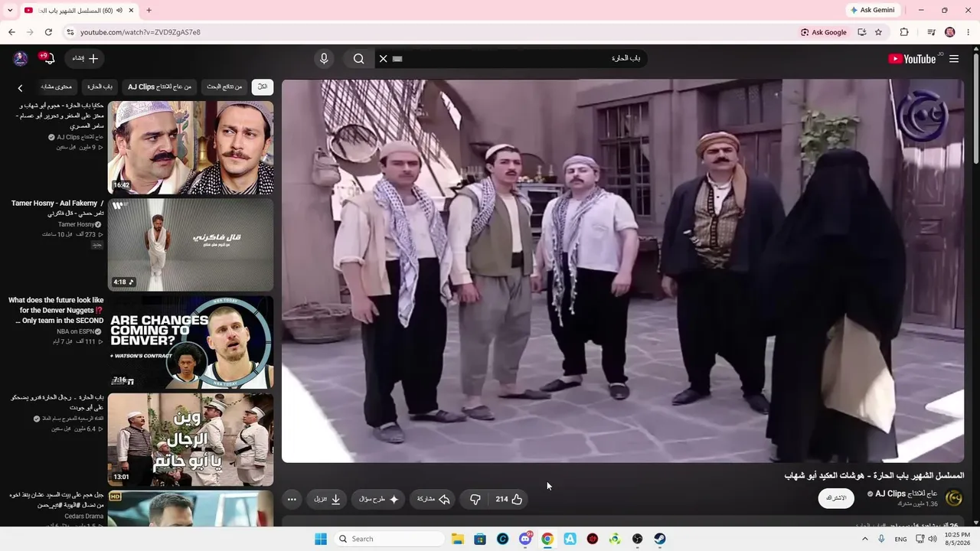Open YouTube notifications bell
Viewport: 980px width, 551px height.
coord(47,59)
